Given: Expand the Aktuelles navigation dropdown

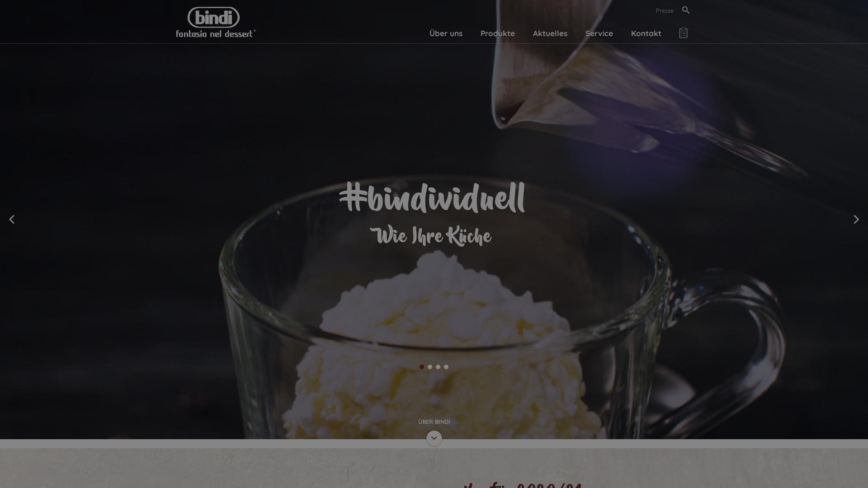Looking at the screenshot, I should click(550, 33).
